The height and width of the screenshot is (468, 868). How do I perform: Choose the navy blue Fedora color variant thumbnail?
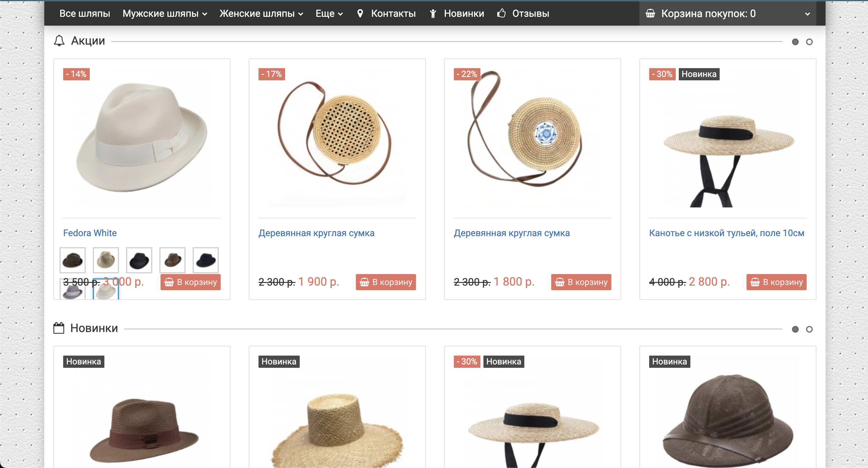[205, 260]
